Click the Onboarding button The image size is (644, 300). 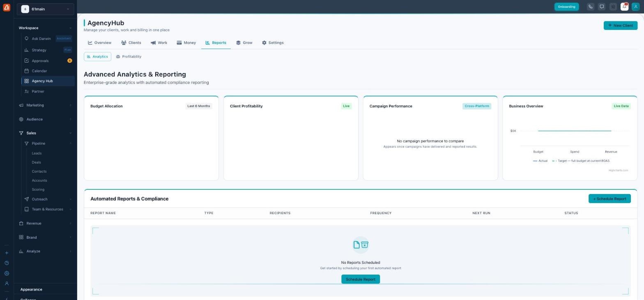566,7
